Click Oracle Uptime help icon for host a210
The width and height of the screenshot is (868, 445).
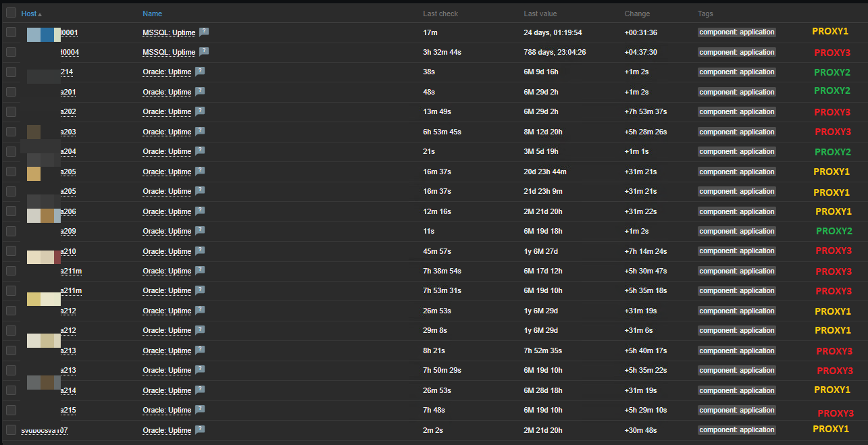pos(200,251)
